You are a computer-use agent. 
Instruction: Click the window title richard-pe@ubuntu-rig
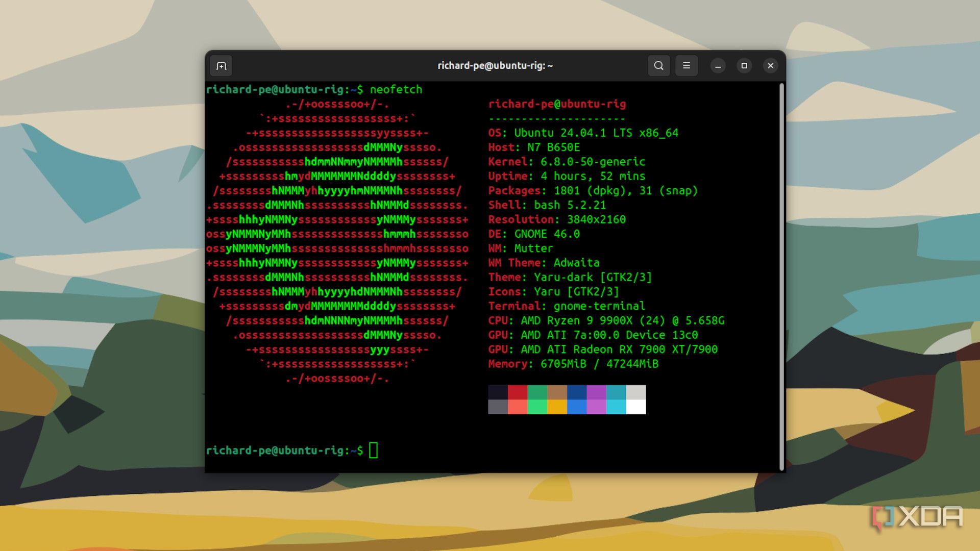(495, 66)
